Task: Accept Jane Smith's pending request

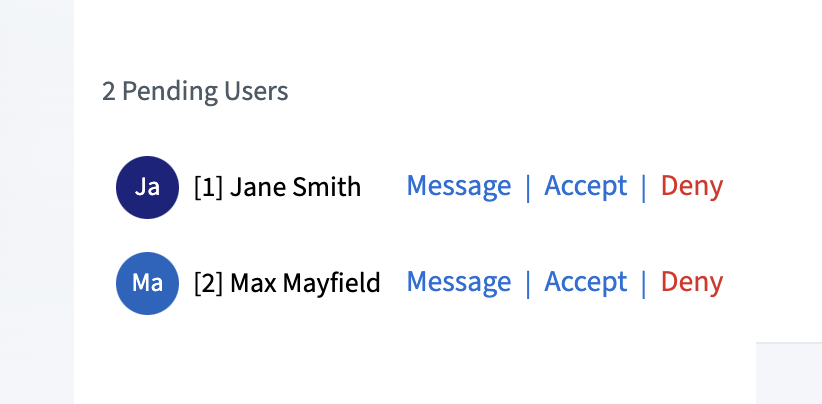Action: pos(585,186)
